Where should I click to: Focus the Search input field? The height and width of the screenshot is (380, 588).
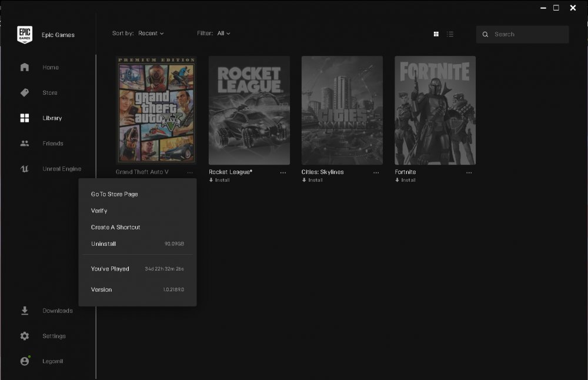(522, 34)
